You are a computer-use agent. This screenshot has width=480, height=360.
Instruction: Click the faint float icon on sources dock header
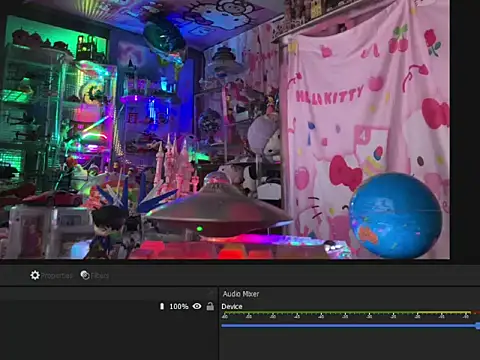211,293
